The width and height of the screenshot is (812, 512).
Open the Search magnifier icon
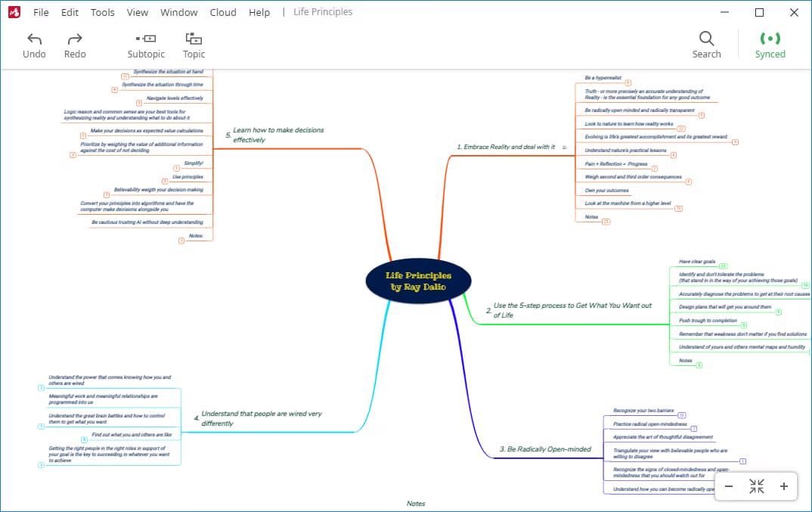pos(706,38)
